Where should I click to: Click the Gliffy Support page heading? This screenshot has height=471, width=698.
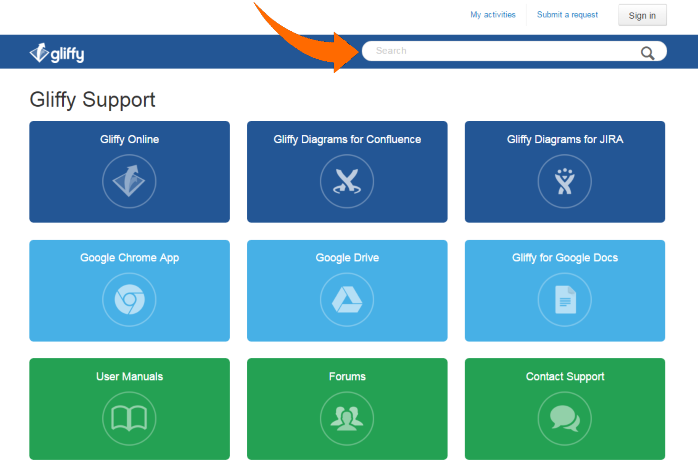93,100
